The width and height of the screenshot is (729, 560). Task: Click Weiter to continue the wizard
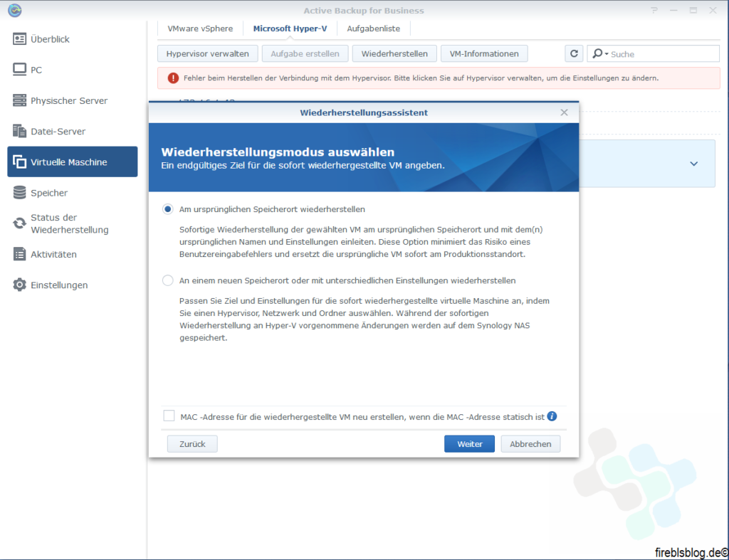(x=470, y=444)
